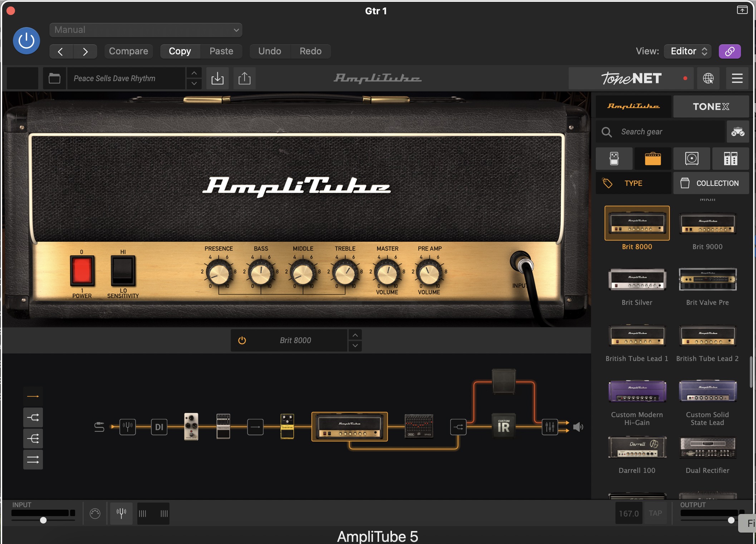Select the single series chain routing icon
This screenshot has height=544, width=756.
click(33, 396)
